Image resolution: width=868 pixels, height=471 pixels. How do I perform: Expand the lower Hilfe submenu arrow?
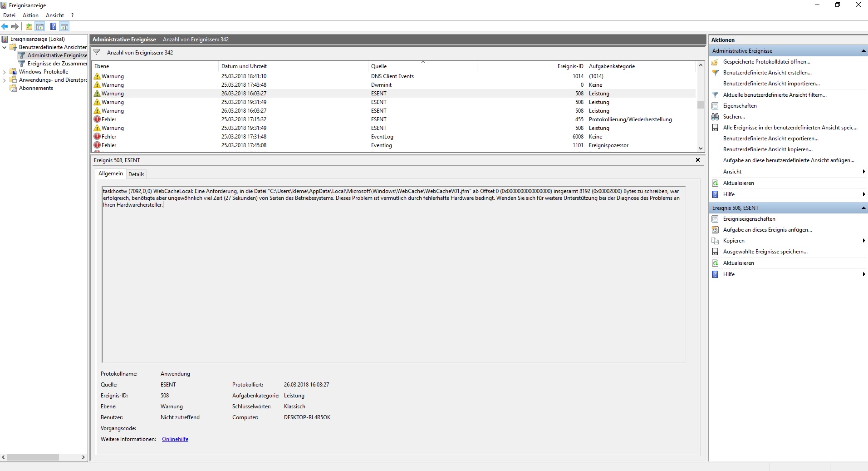click(863, 274)
